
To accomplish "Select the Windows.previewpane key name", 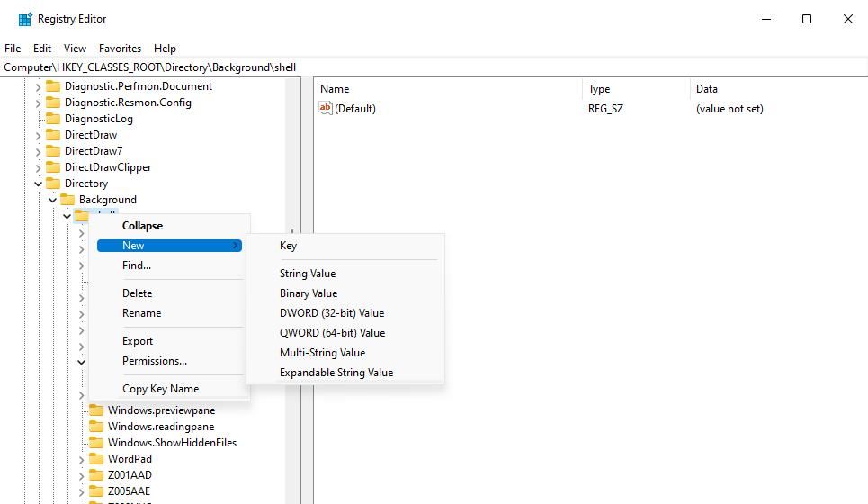I will tap(162, 410).
